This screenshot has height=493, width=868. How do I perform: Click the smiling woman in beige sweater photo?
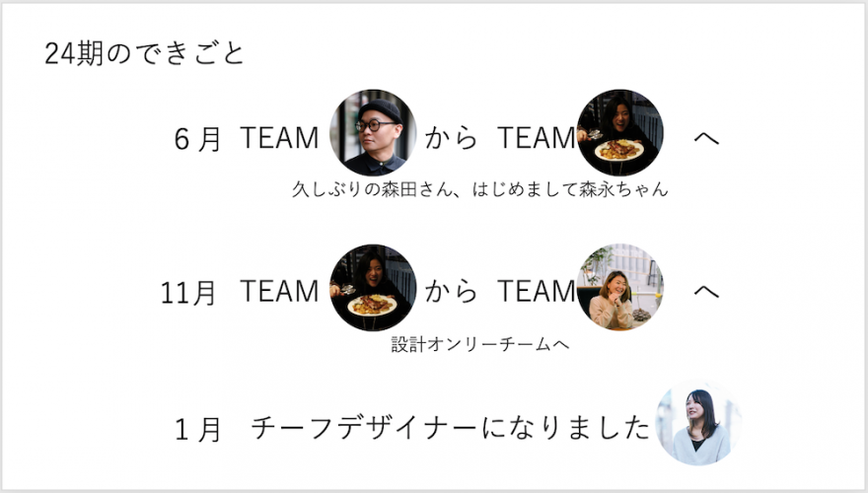pos(620,287)
